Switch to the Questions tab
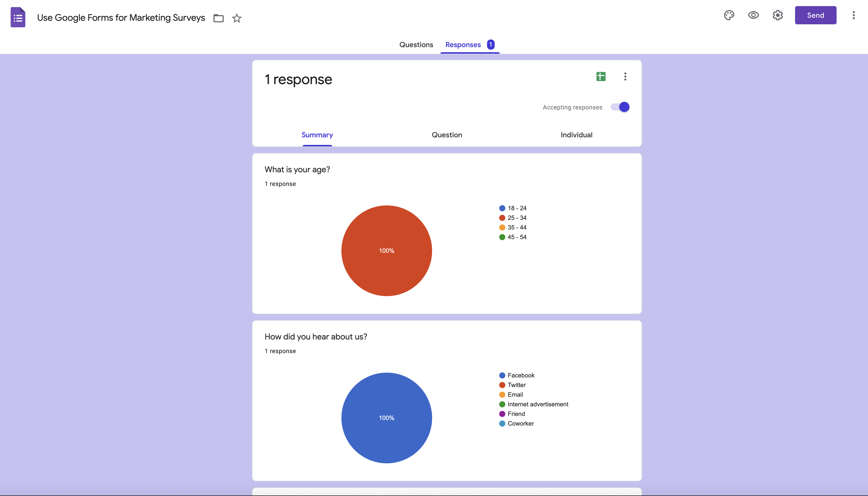Screen dimensions: 868x496 pos(416,45)
